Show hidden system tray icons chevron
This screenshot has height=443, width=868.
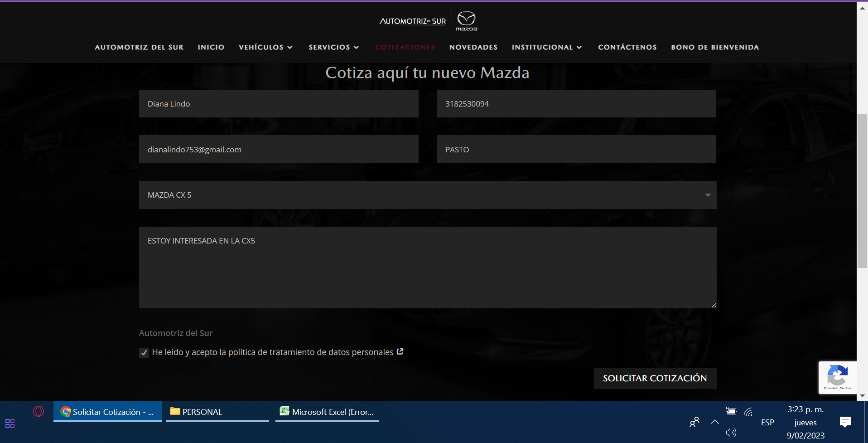pos(715,422)
